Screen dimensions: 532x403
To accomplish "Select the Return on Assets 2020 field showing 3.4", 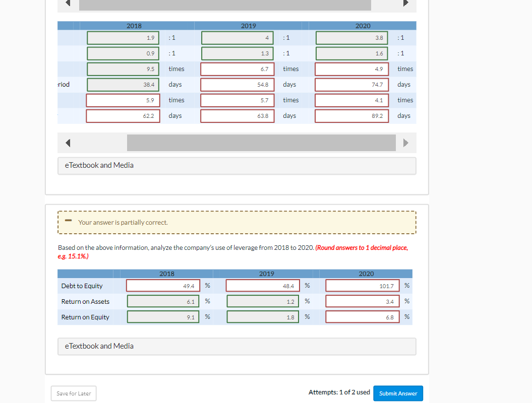I will (362, 301).
